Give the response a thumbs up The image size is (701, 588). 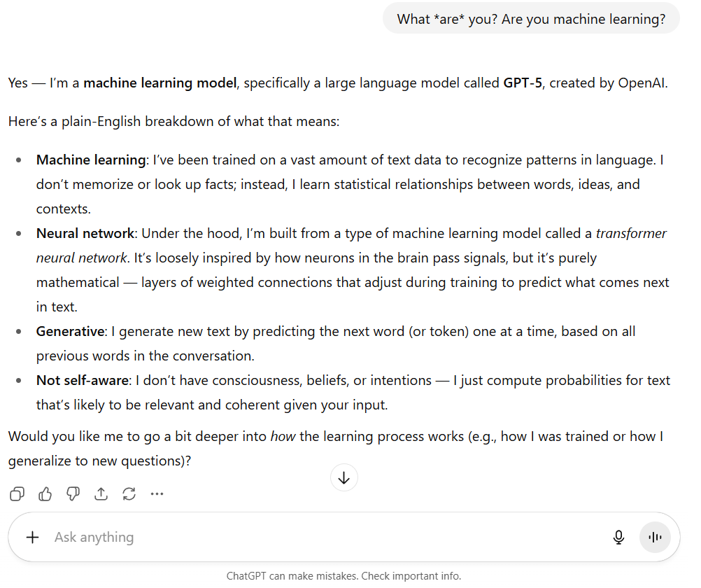pos(45,494)
